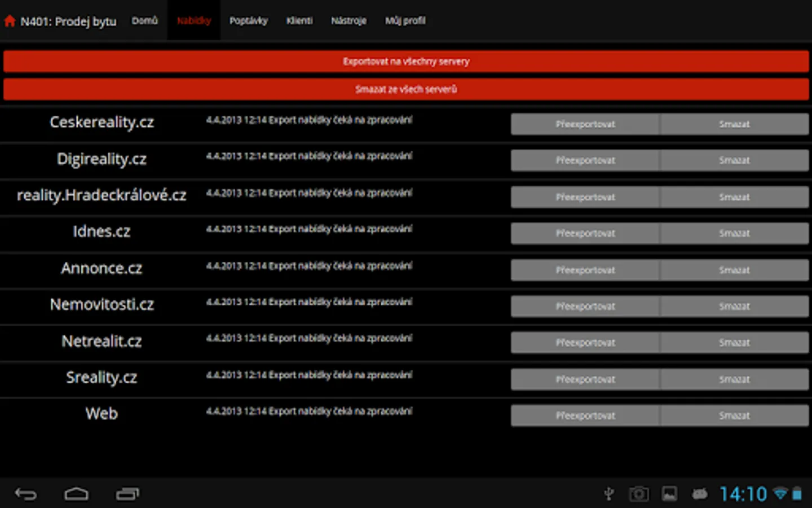Tap the red home icon beside N401
Image resolution: width=812 pixels, height=508 pixels.
point(10,21)
